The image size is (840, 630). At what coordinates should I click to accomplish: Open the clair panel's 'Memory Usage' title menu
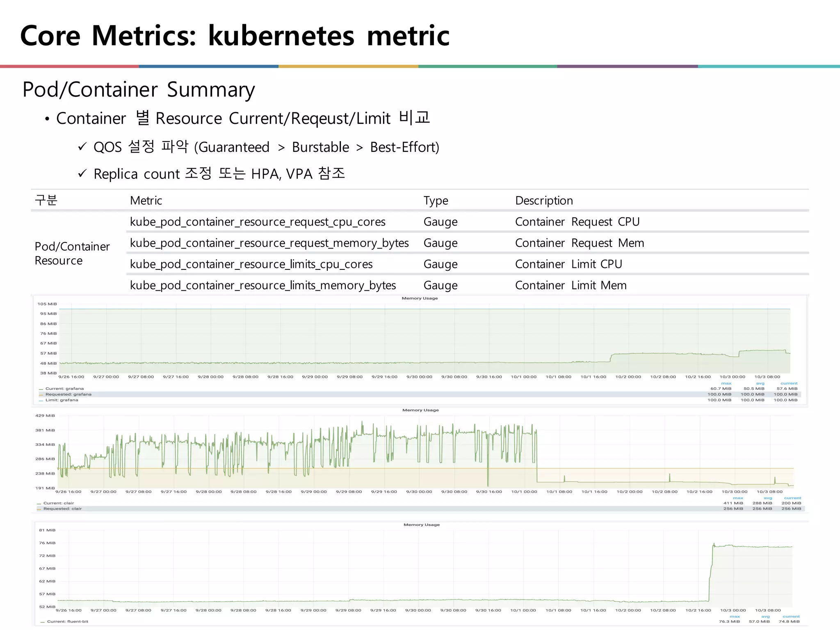(420, 410)
